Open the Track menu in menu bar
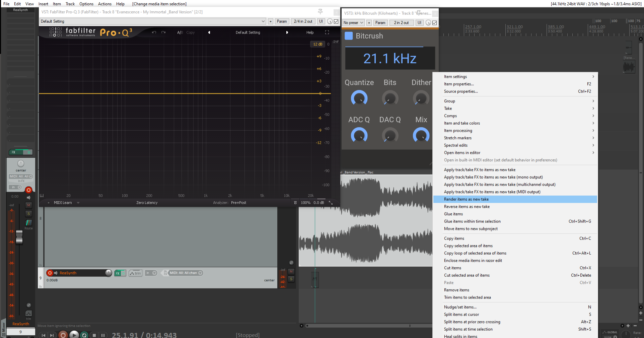 [70, 4]
